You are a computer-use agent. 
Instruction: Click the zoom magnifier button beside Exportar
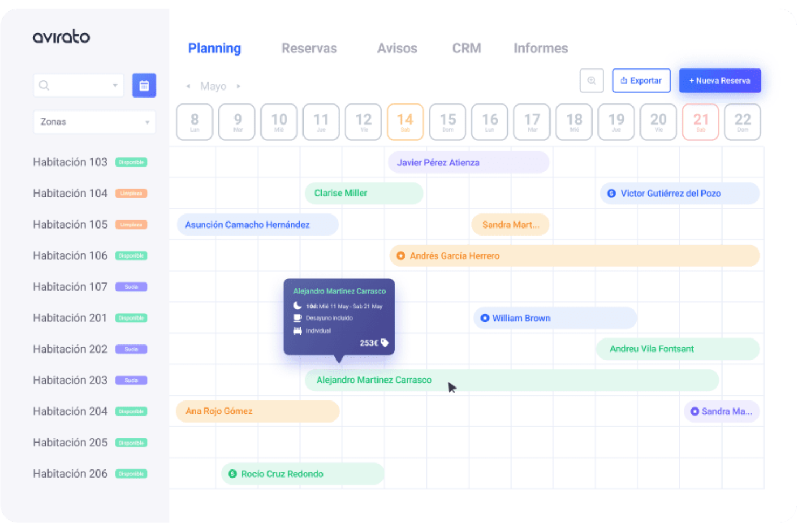click(591, 81)
